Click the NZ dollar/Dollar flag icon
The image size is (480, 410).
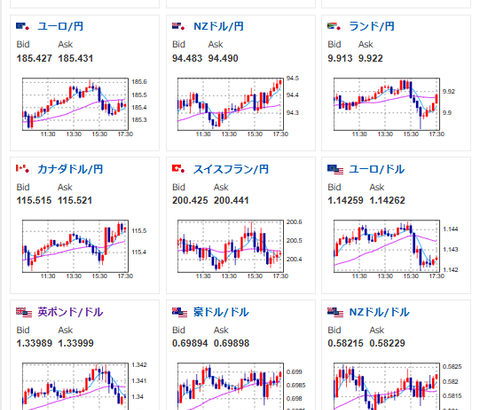pyautogui.click(x=335, y=312)
